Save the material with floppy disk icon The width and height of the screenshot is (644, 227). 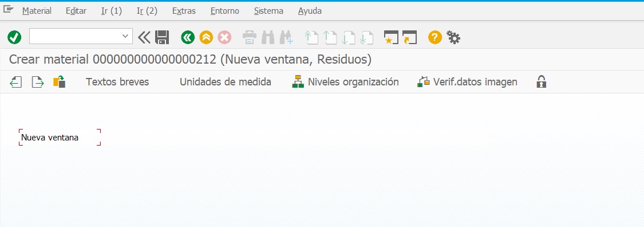(162, 38)
